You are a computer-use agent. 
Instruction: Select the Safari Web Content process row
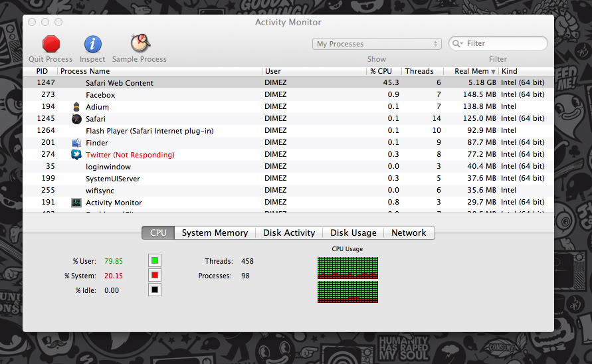[288, 82]
